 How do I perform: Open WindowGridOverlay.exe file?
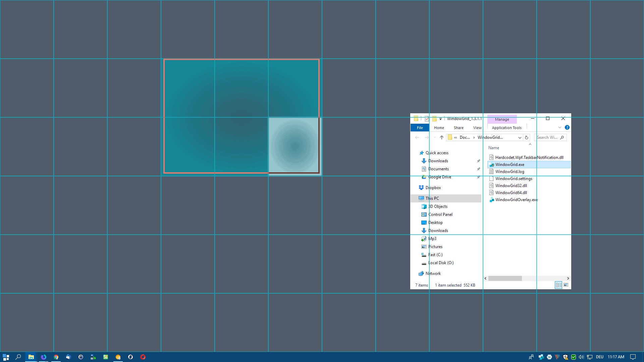pyautogui.click(x=516, y=199)
